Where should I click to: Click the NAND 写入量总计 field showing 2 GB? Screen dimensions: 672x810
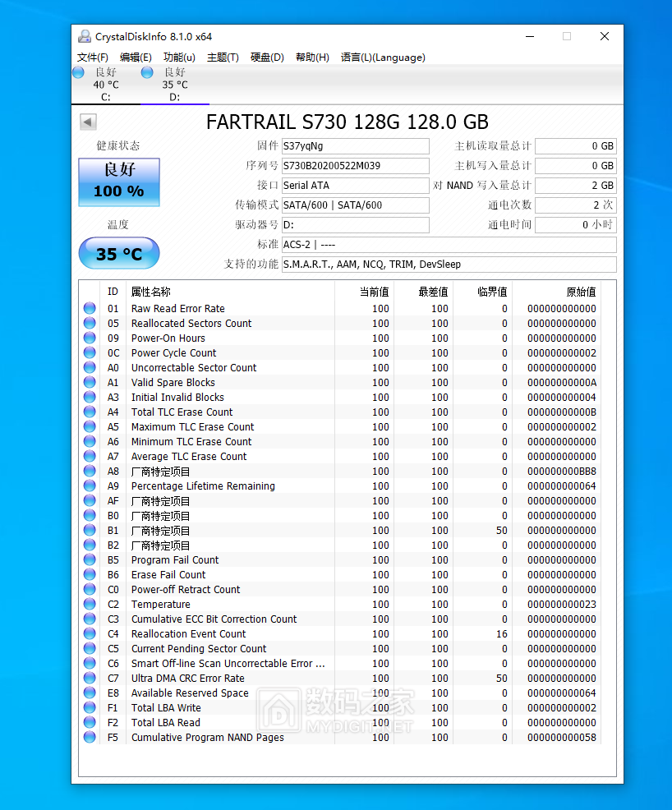[576, 186]
